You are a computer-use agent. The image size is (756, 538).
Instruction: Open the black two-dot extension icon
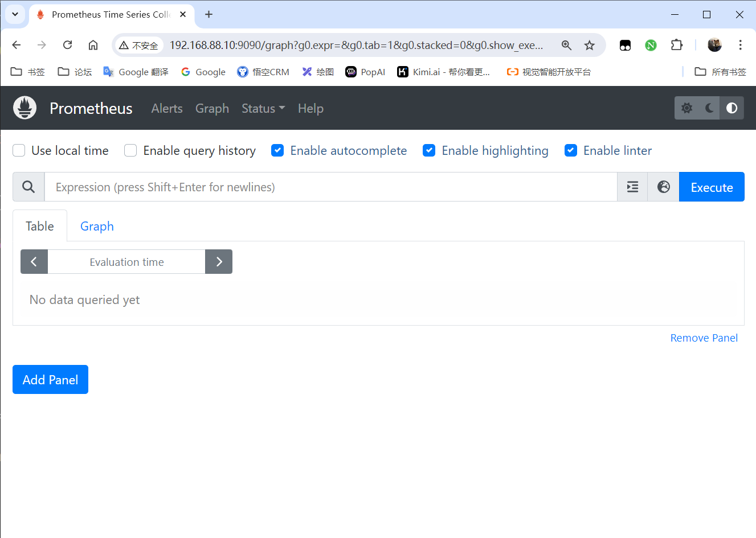click(x=625, y=46)
